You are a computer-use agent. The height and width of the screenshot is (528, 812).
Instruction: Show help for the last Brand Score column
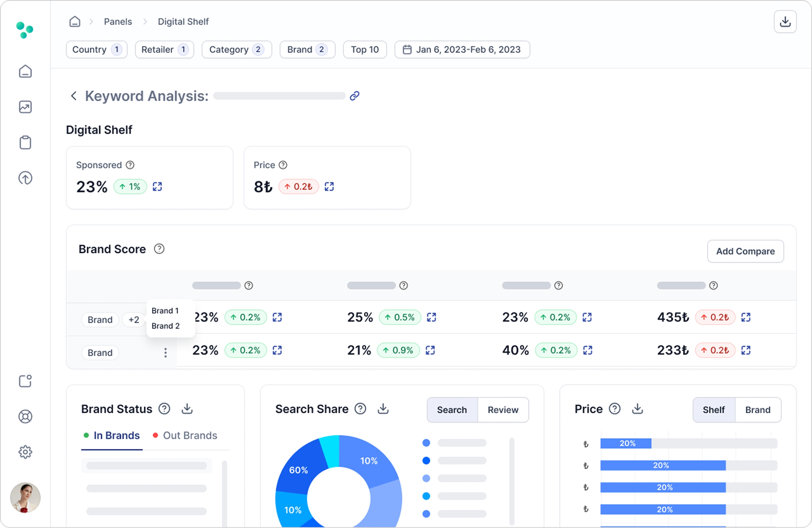click(713, 286)
